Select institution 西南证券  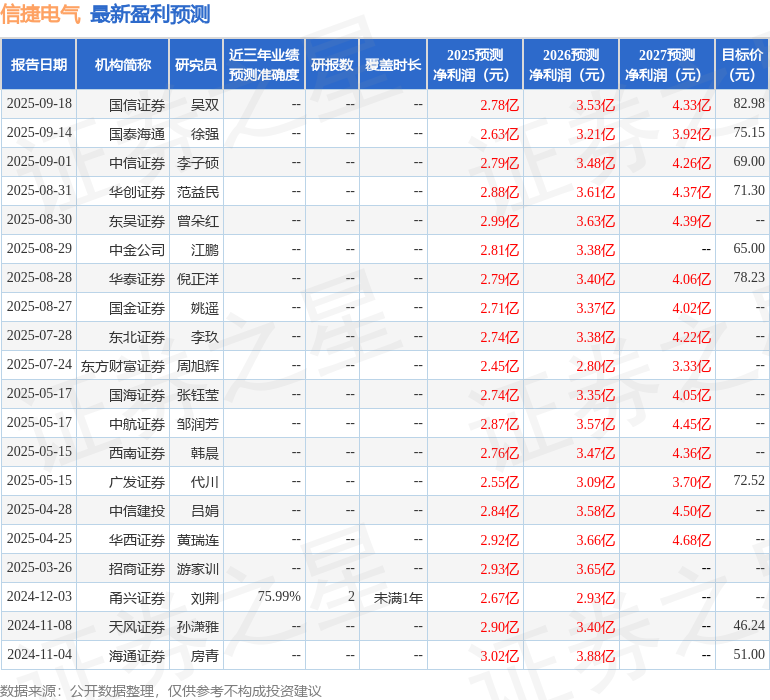tap(137, 453)
